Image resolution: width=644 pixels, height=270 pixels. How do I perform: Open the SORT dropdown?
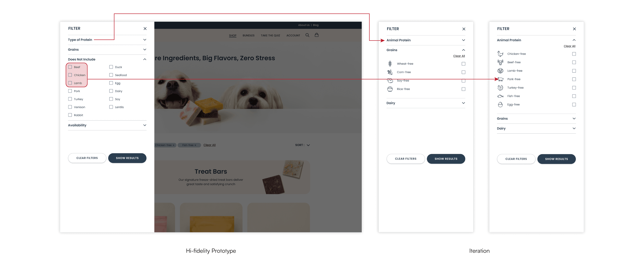[x=302, y=145]
